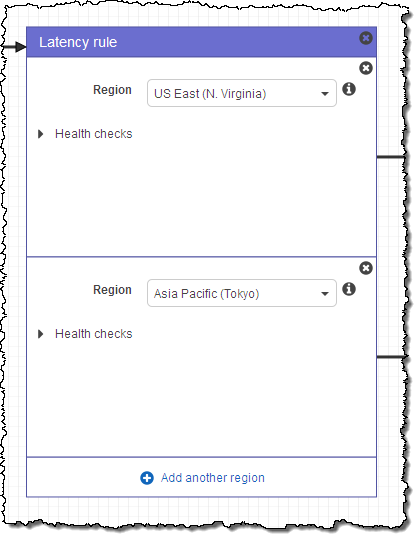The image size is (419, 539).
Task: Delete the US East (N. Virginia) region block
Action: (x=366, y=68)
